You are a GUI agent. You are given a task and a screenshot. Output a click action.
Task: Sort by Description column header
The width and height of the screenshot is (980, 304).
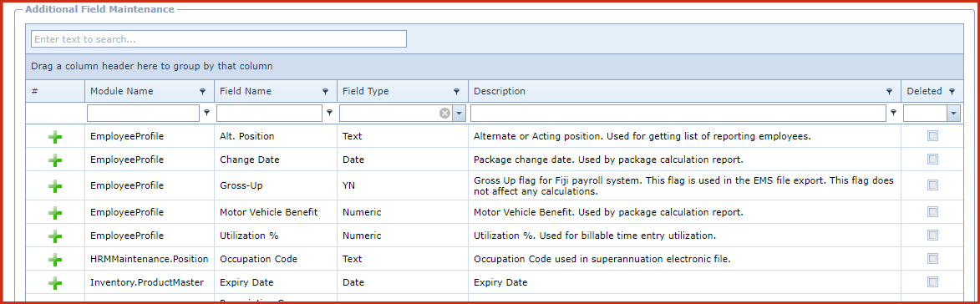click(x=500, y=91)
